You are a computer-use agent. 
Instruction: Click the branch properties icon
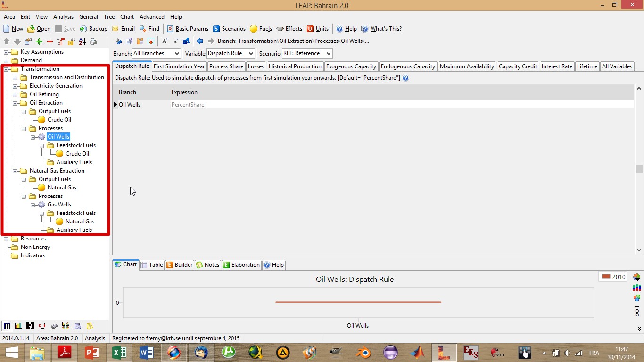point(28,41)
